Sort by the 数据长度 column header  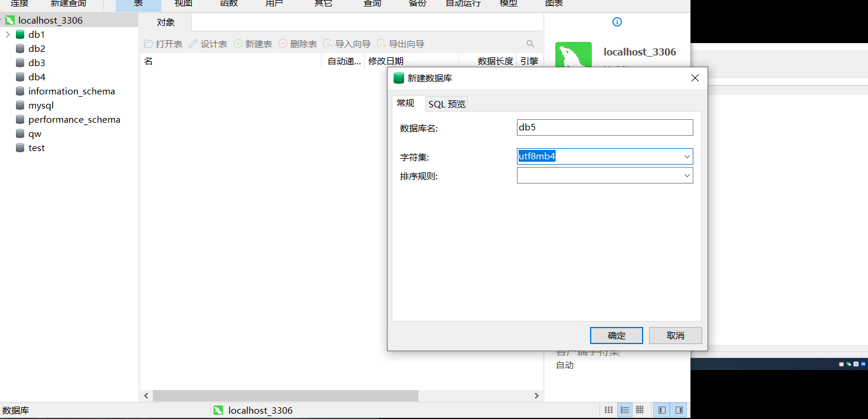pos(487,61)
